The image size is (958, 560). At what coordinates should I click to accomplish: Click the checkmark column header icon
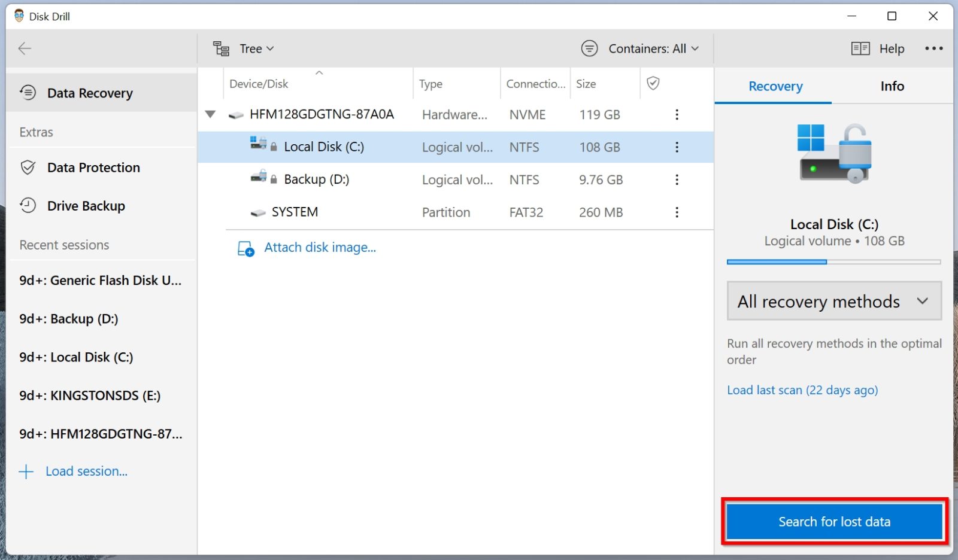(x=653, y=84)
